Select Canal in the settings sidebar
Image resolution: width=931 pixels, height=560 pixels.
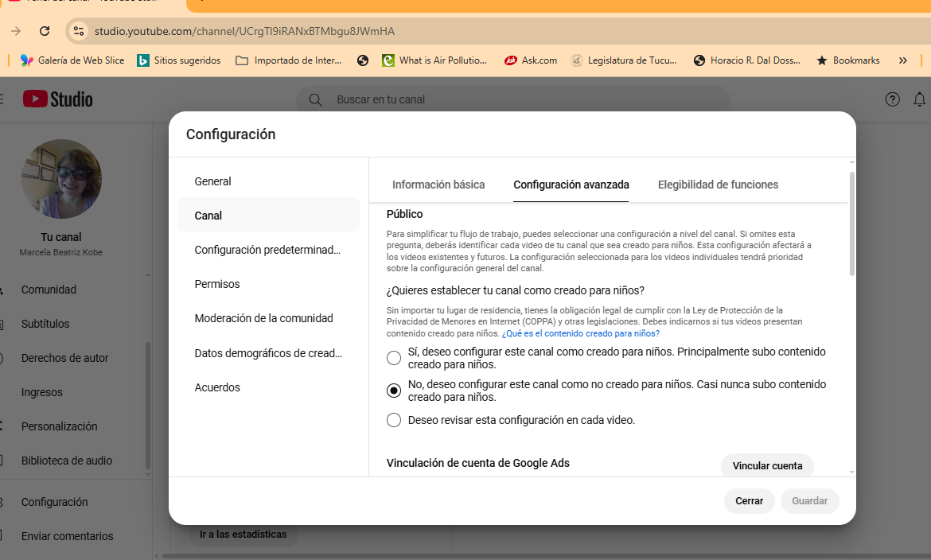[x=268, y=215]
